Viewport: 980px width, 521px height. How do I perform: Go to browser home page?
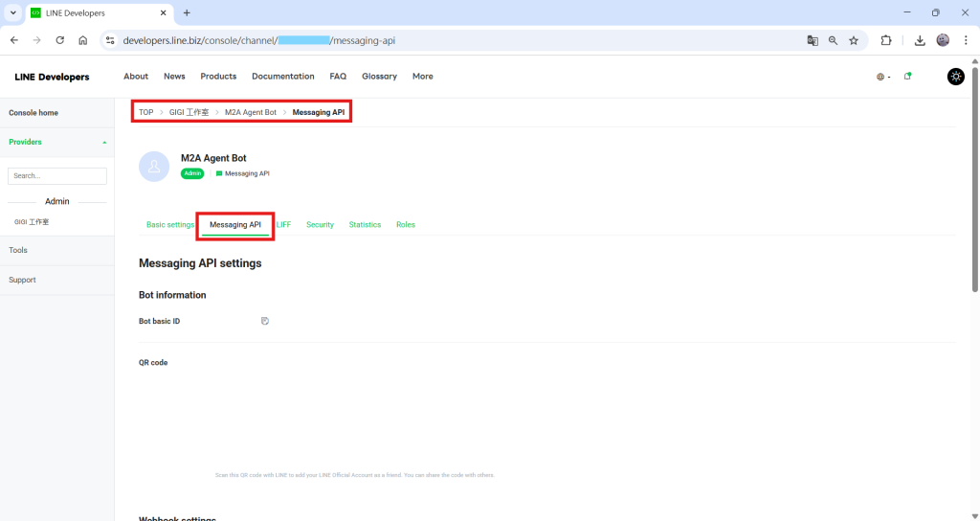tap(82, 40)
